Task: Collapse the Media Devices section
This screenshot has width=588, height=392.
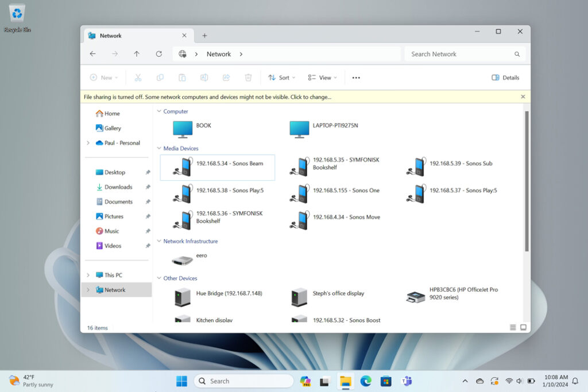Action: 159,148
